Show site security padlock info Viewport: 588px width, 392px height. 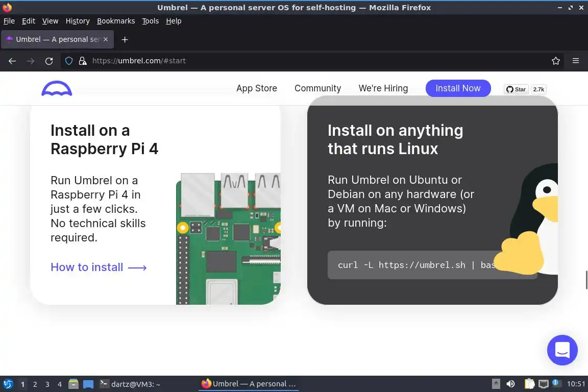83,61
